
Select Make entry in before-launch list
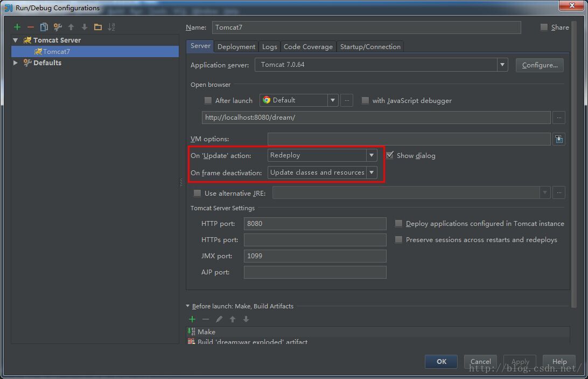[378, 332]
